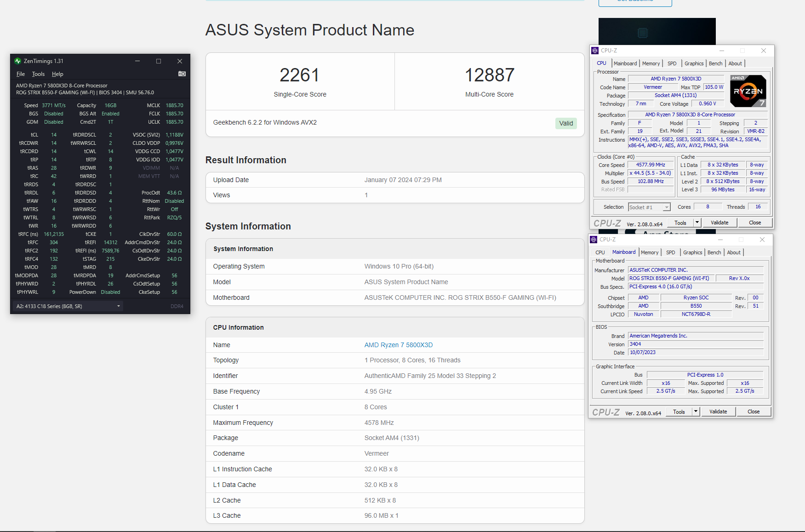Click Tools button in bottom CPU-Z window
The image size is (805, 532).
(679, 412)
